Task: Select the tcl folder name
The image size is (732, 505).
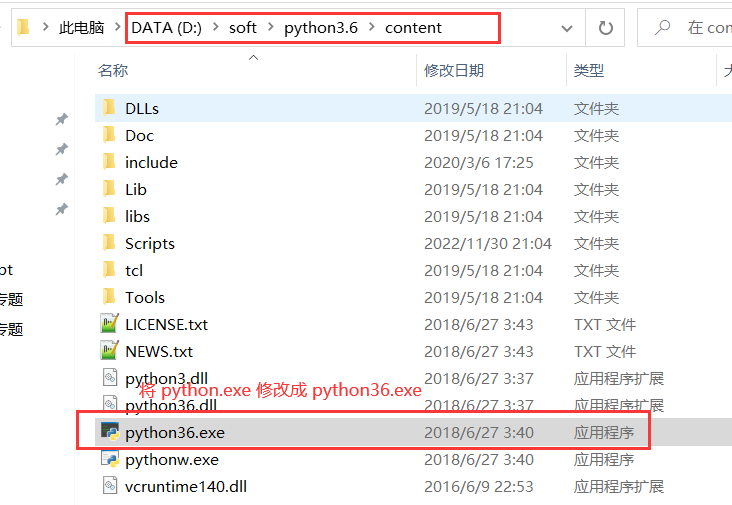Action: click(x=134, y=270)
